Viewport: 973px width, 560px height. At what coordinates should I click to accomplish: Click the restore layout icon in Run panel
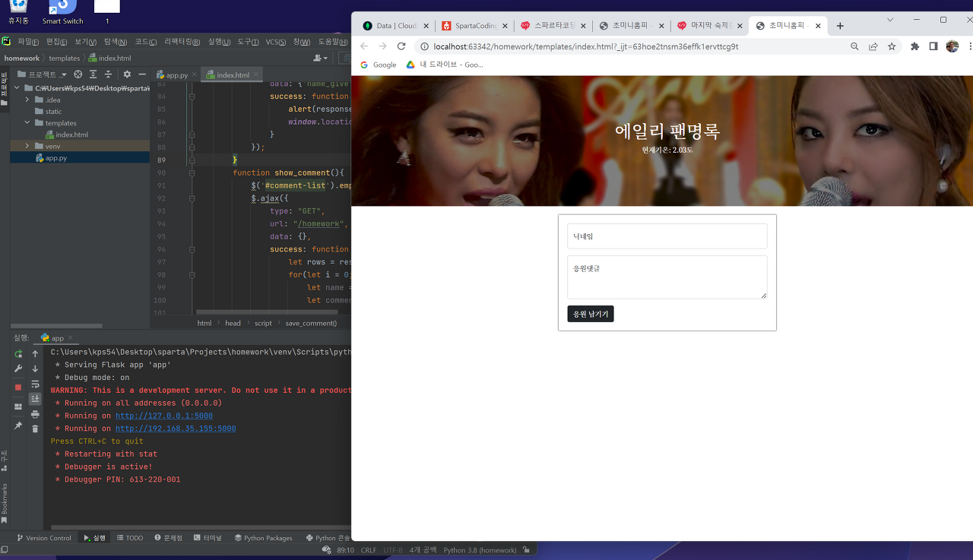(x=18, y=407)
